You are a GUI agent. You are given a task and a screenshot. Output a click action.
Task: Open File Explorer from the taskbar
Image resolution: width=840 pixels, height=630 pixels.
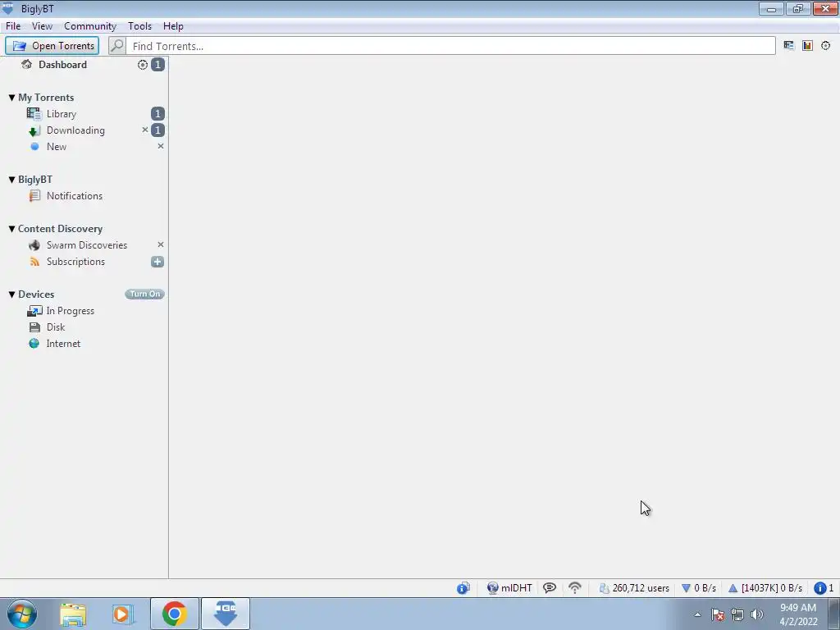(x=73, y=614)
